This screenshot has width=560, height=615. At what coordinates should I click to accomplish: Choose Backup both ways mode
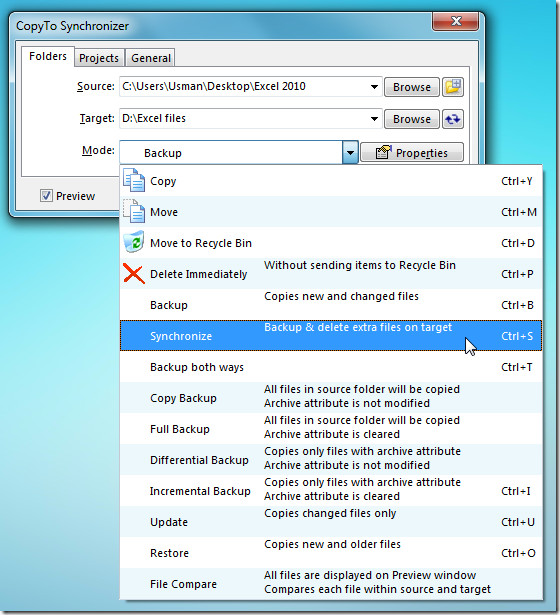click(331, 366)
